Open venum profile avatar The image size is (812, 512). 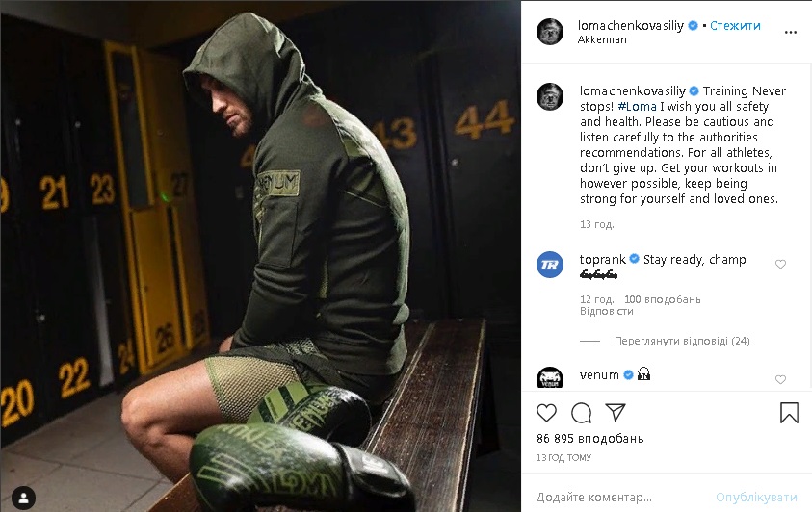point(550,377)
